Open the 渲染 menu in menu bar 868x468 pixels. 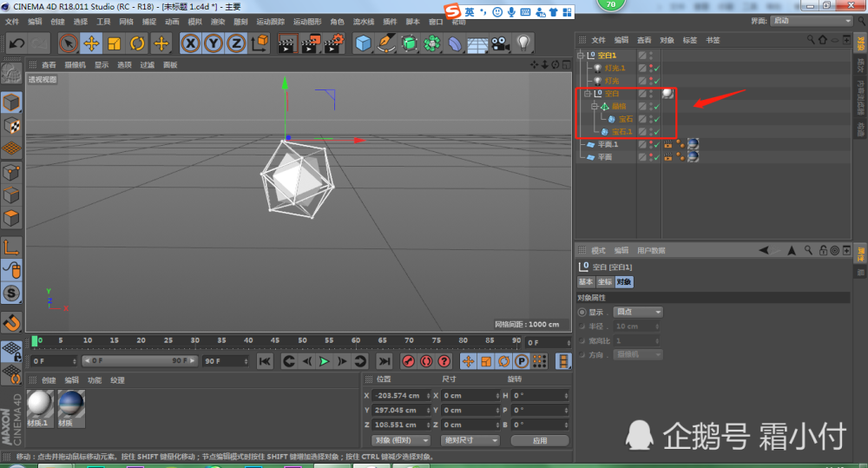(218, 22)
